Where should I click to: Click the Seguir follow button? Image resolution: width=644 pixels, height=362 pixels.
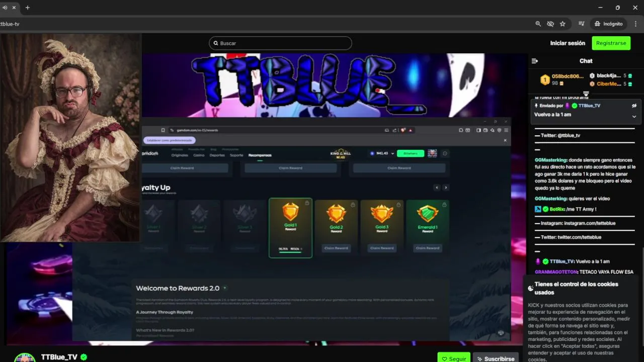click(454, 358)
